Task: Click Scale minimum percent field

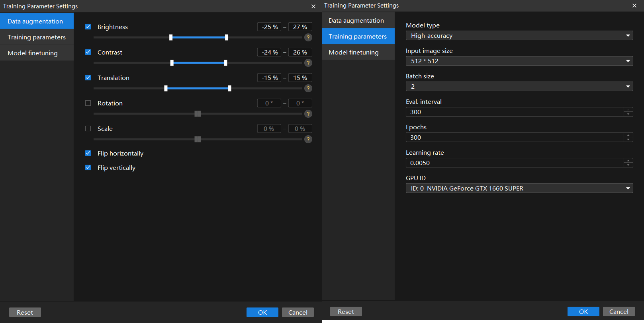Action: [x=269, y=128]
